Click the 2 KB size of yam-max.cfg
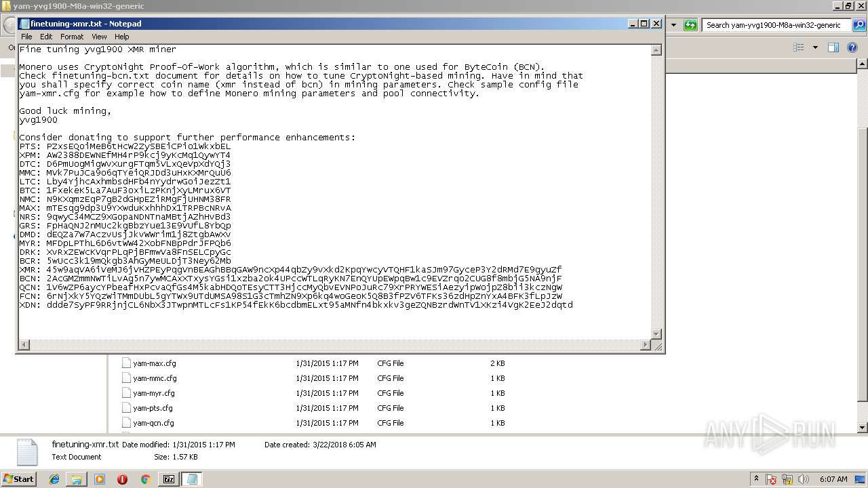This screenshot has width=868, height=488. coord(498,363)
